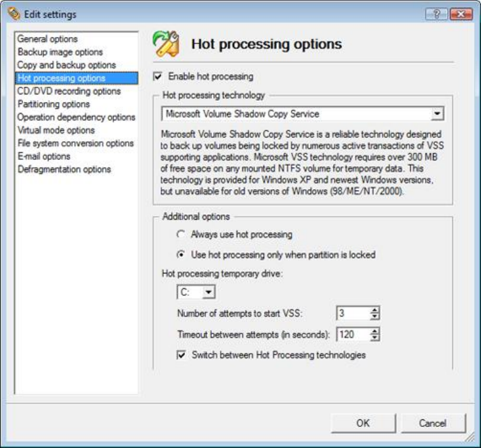Screen dimensions: 481x448
Task: Increase timeout between attempts value
Action: coord(374,331)
